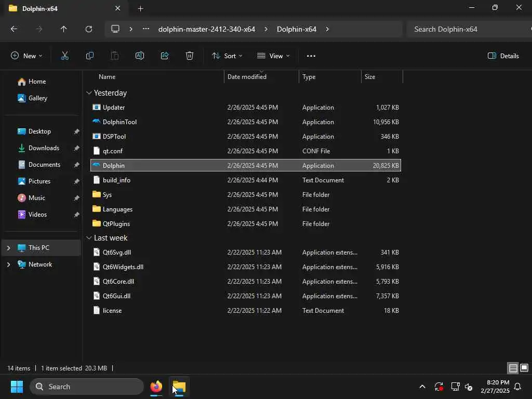Click the Copy icon in toolbar
532x399 pixels.
coord(89,56)
